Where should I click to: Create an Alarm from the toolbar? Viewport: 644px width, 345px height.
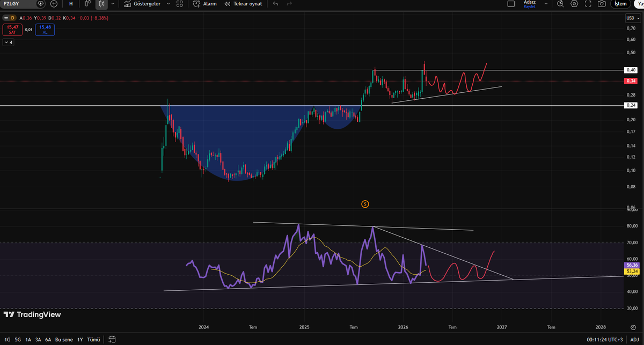pyautogui.click(x=205, y=4)
